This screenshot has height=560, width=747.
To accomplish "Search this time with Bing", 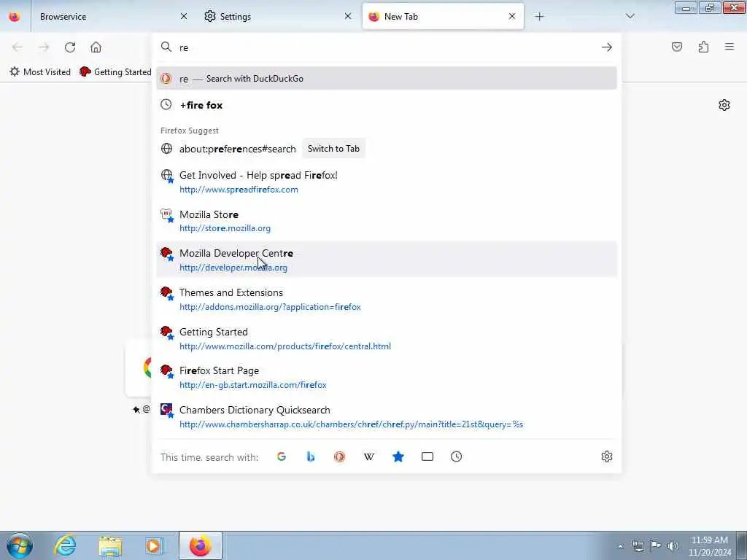I will 311,456.
